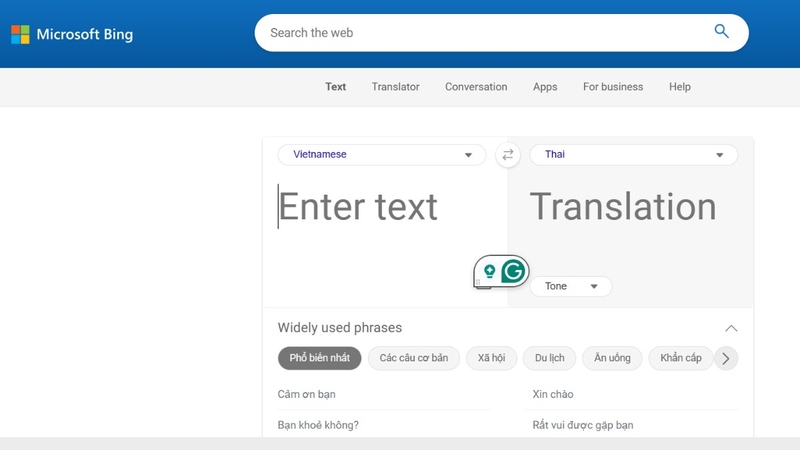Select the Các câu cơ bản category
800x450 pixels.
pos(414,358)
